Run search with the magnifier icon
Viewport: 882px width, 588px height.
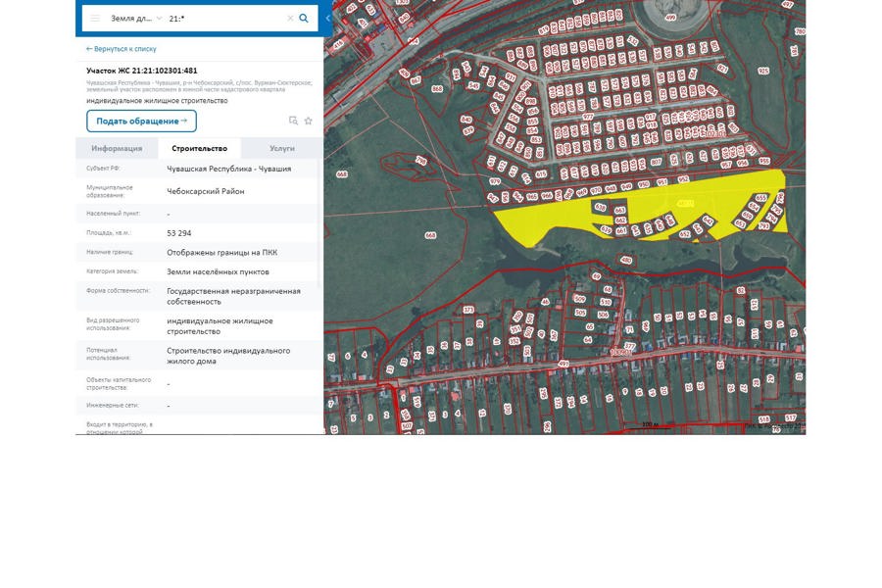(x=304, y=18)
